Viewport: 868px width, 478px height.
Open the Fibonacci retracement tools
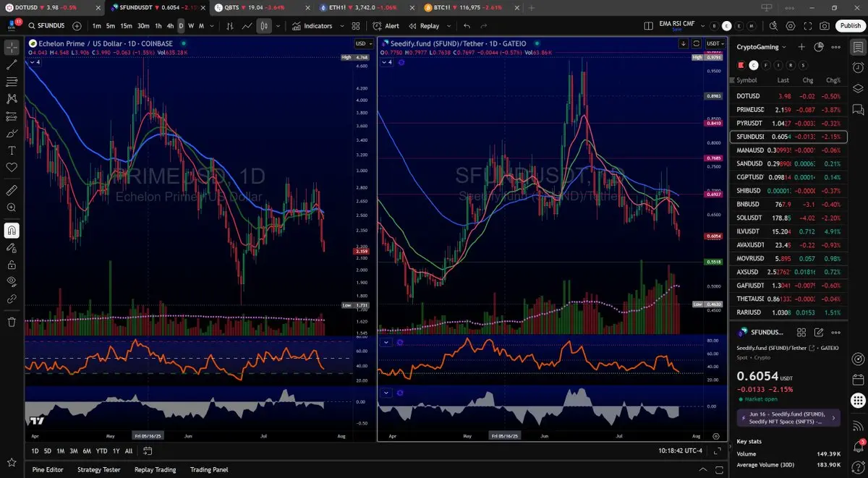[12, 82]
